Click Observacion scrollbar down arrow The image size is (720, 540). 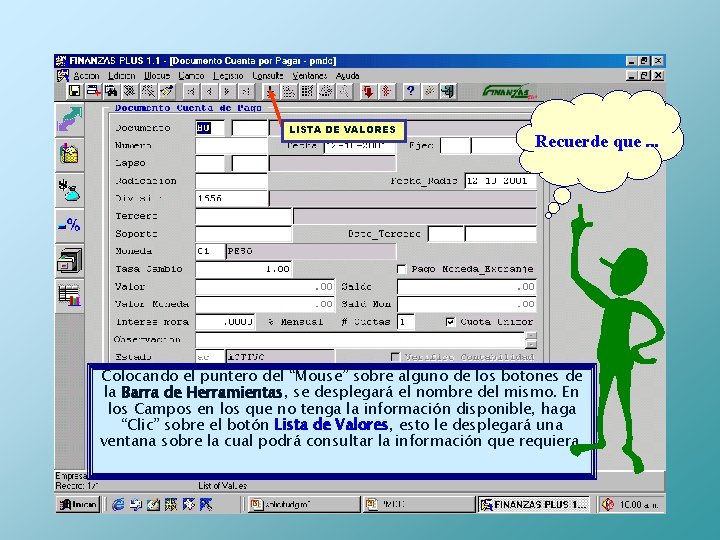[531, 344]
